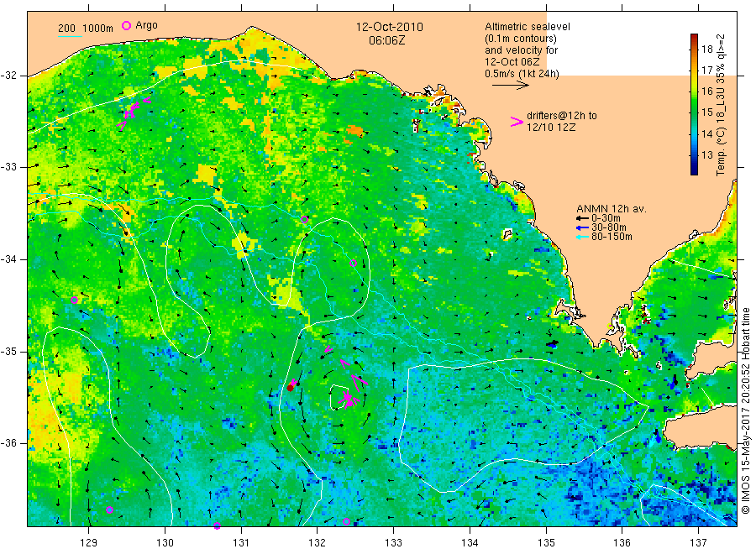Click the magenta drifter cluster near 129.5E, 32.4S
Image resolution: width=756 pixels, height=554 pixels.
[x=132, y=112]
